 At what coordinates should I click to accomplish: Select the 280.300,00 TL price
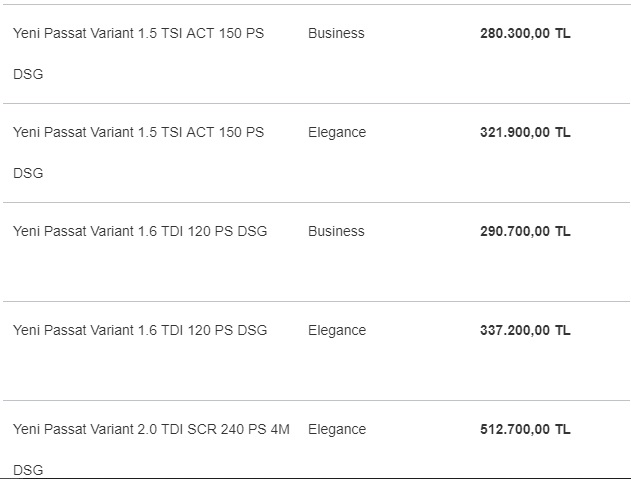tap(525, 33)
